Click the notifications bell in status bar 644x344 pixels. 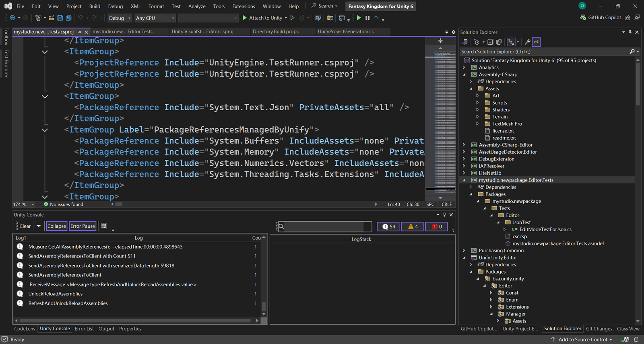pos(636,340)
